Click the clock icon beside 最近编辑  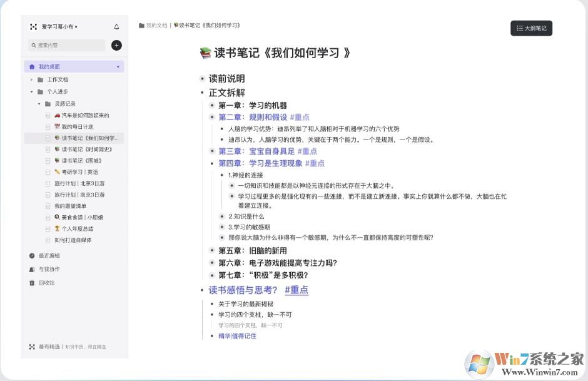pos(32,255)
